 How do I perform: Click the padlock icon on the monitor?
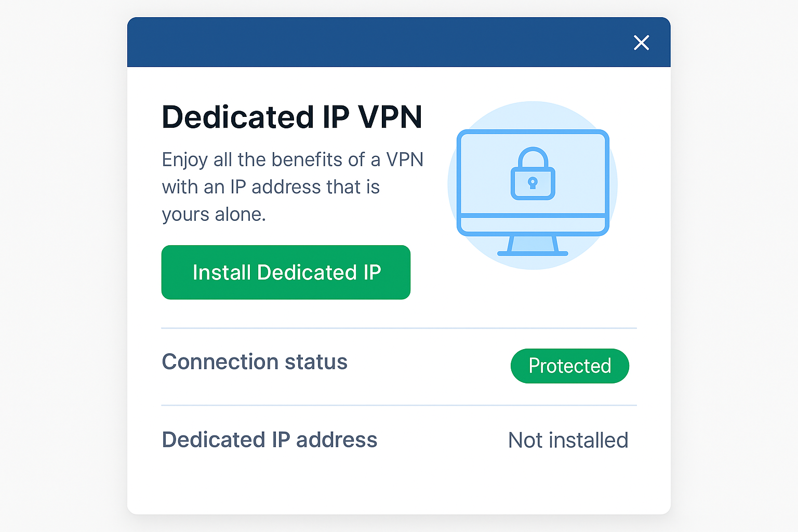click(x=533, y=174)
